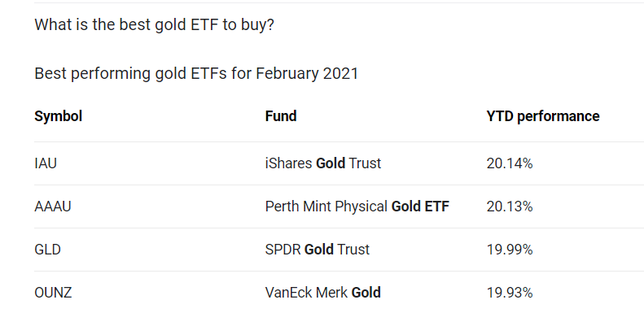Click the SPDR Gold Trust fund name

point(318,250)
